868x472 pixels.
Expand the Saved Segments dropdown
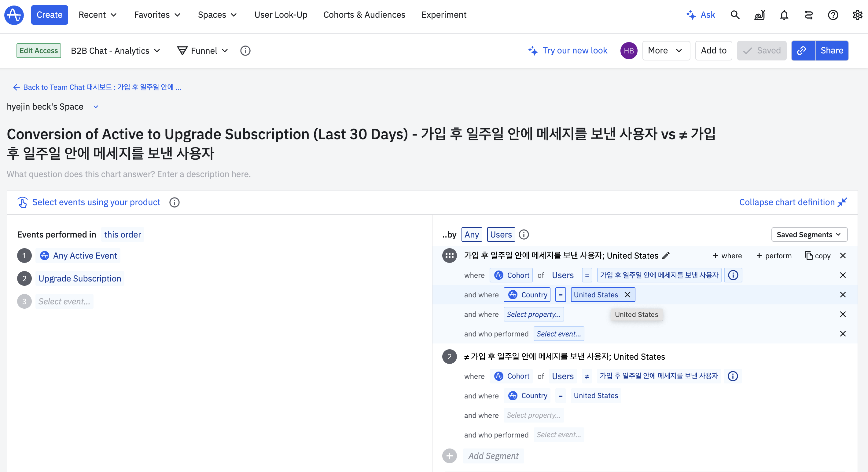point(809,234)
